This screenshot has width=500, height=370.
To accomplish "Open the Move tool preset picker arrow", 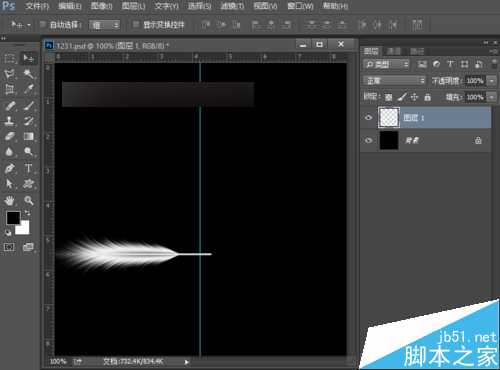I will click(x=29, y=25).
